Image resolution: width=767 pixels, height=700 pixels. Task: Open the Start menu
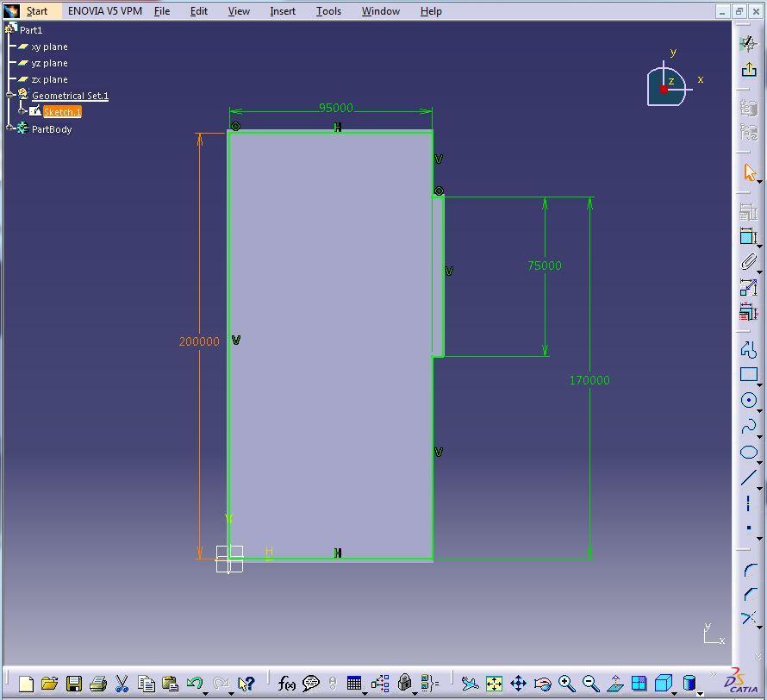pyautogui.click(x=37, y=10)
